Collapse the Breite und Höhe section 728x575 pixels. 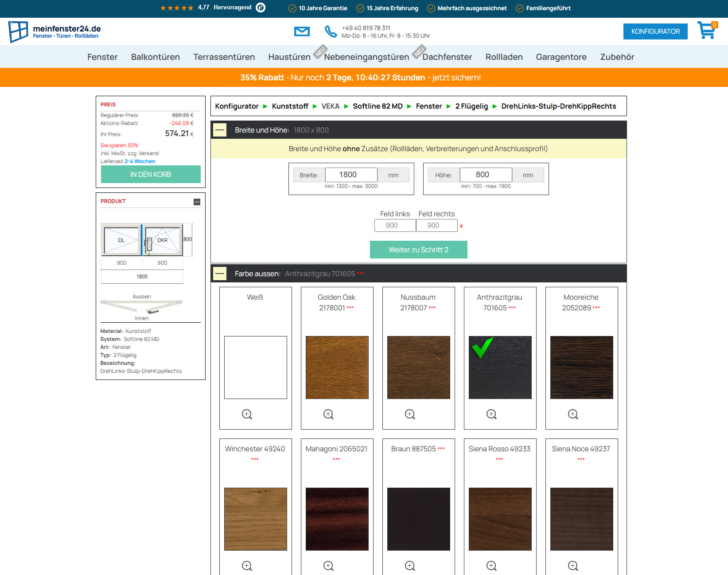point(220,130)
